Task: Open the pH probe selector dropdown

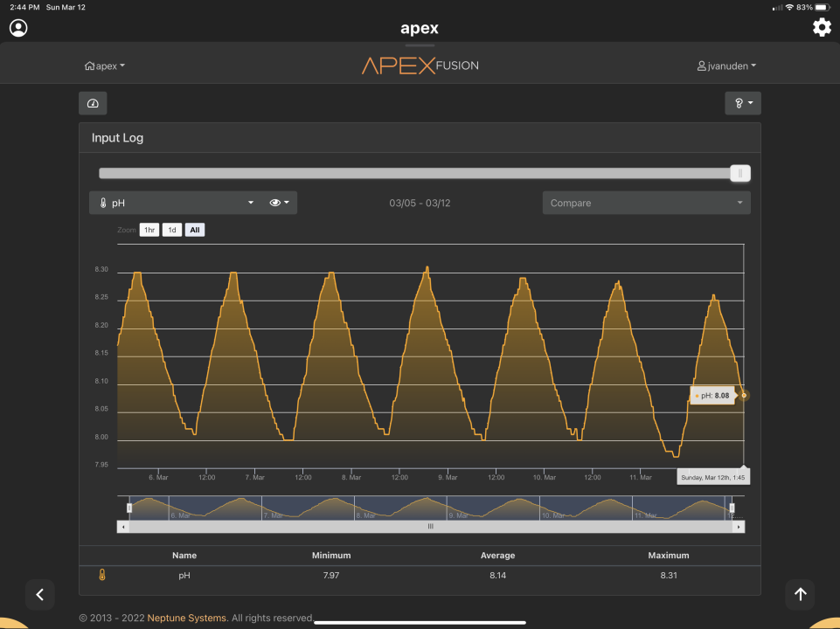Action: coord(176,203)
